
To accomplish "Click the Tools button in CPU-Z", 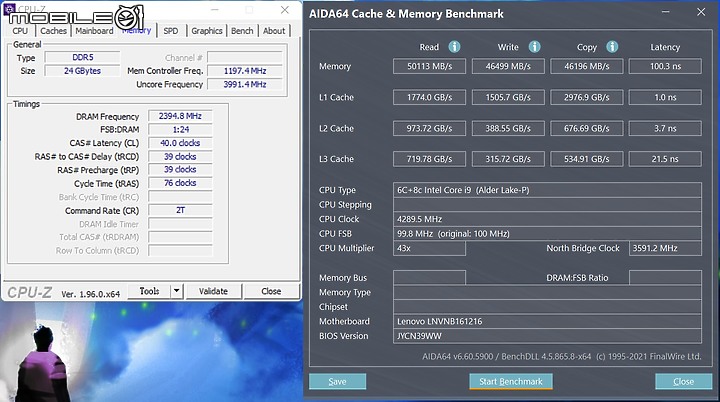I will 149,291.
